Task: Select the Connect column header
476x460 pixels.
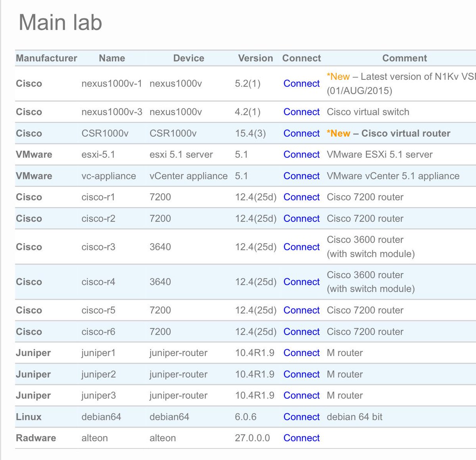Action: pyautogui.click(x=301, y=58)
